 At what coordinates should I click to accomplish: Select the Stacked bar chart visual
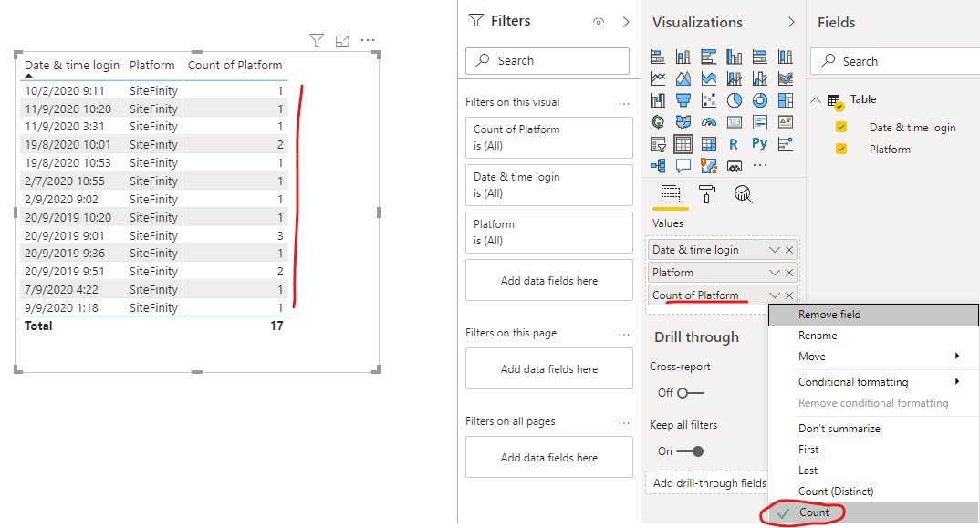tap(658, 57)
